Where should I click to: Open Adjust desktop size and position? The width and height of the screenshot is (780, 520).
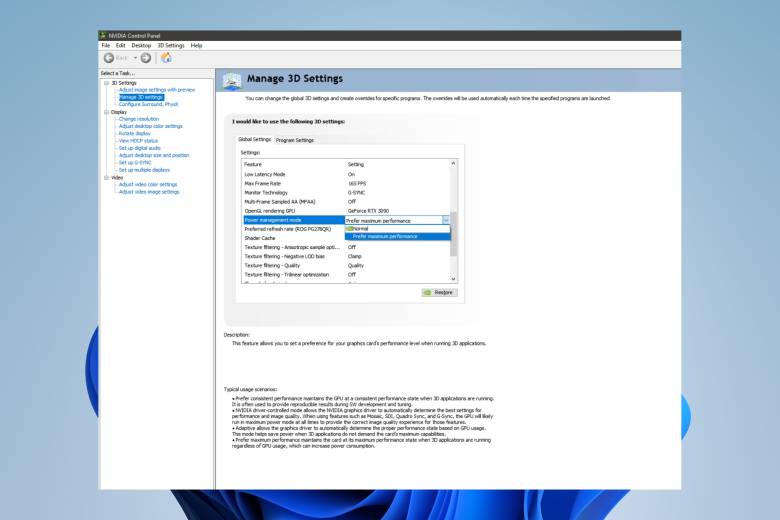[x=154, y=155]
